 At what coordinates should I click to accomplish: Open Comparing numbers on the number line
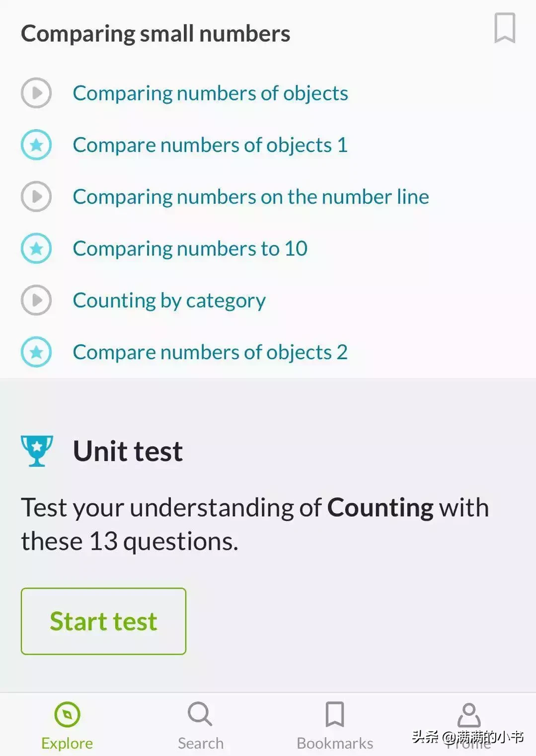250,197
